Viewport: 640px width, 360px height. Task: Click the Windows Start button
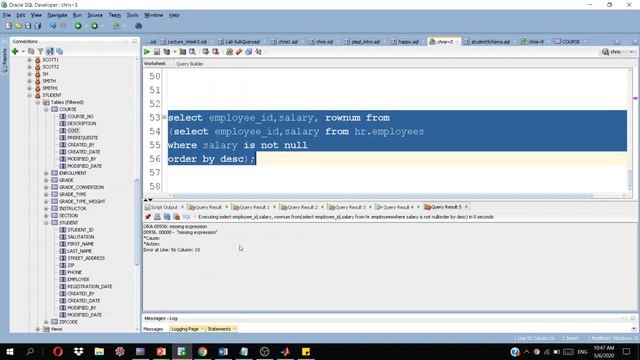pyautogui.click(x=9, y=351)
